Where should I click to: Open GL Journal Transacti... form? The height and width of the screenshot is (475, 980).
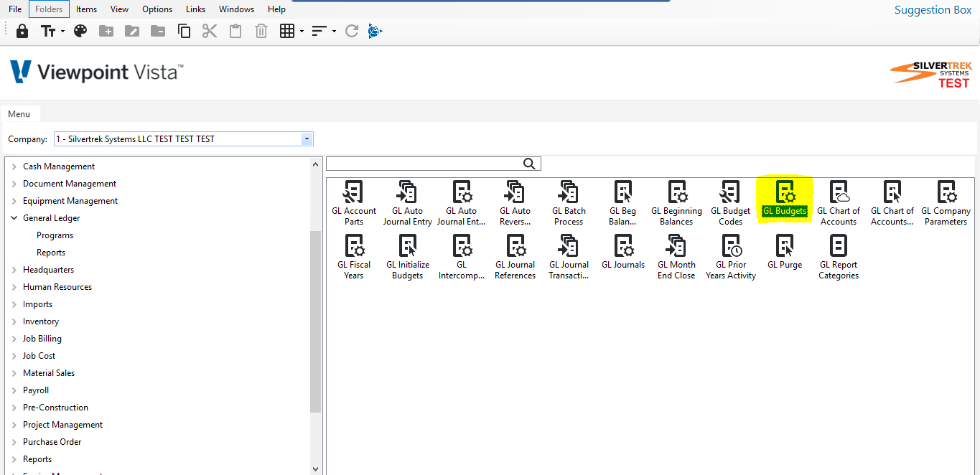(569, 257)
